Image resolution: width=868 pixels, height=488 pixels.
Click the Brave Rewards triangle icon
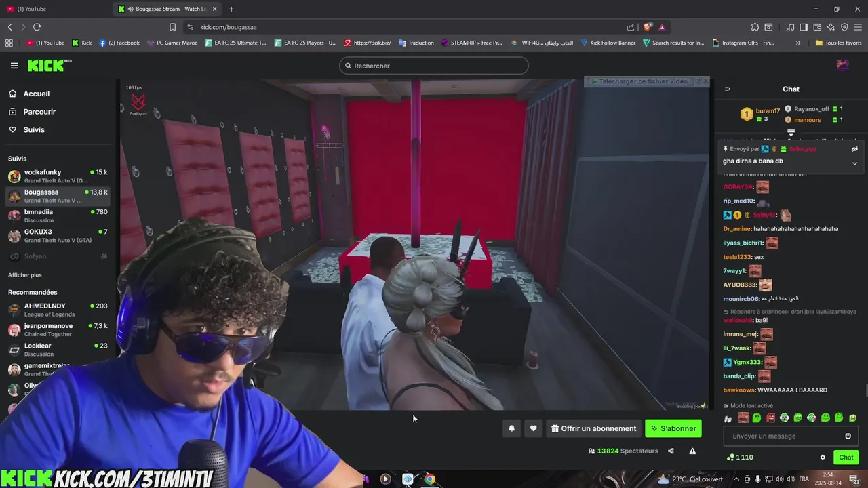click(662, 27)
